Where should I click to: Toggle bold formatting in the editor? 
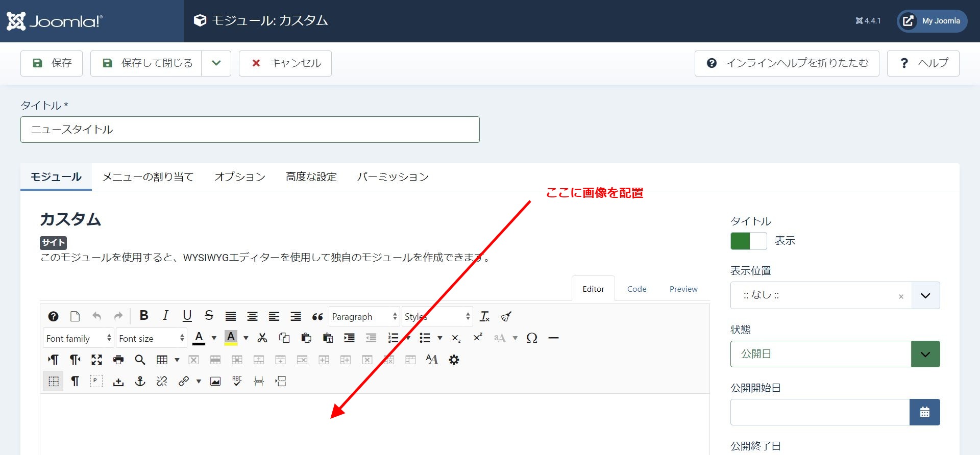point(144,316)
